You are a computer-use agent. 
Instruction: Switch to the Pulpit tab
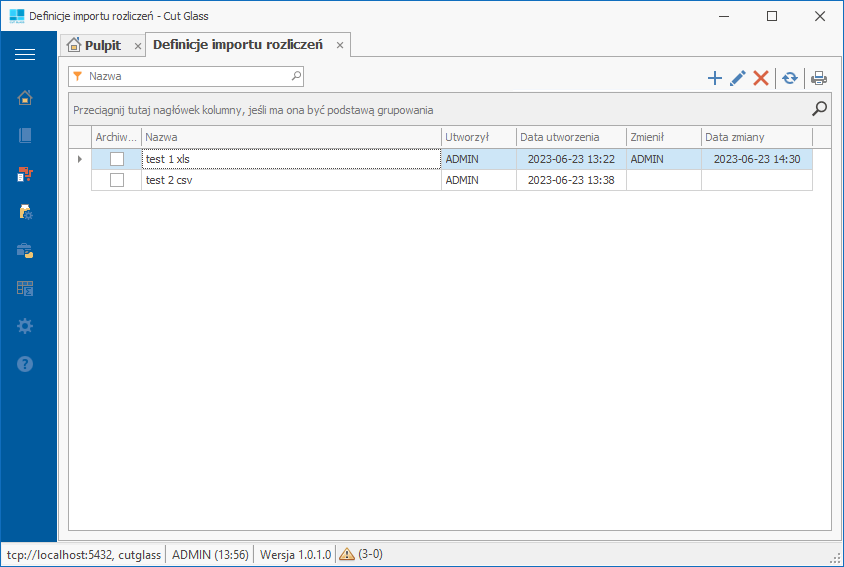click(x=102, y=45)
